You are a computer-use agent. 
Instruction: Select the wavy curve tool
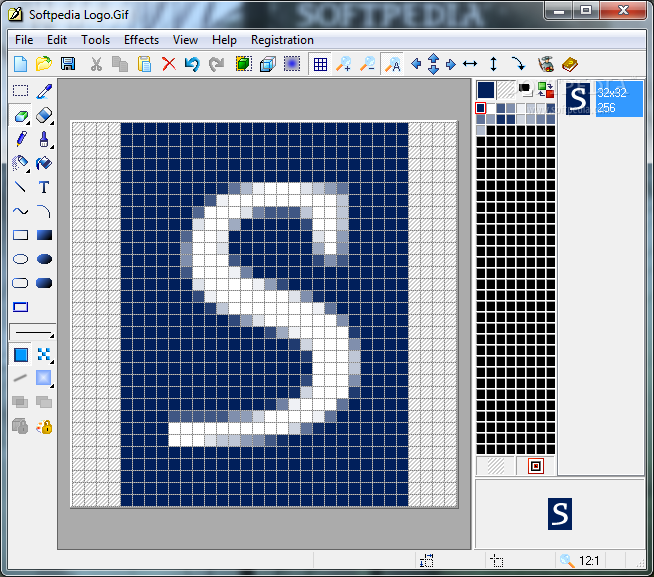coord(20,212)
